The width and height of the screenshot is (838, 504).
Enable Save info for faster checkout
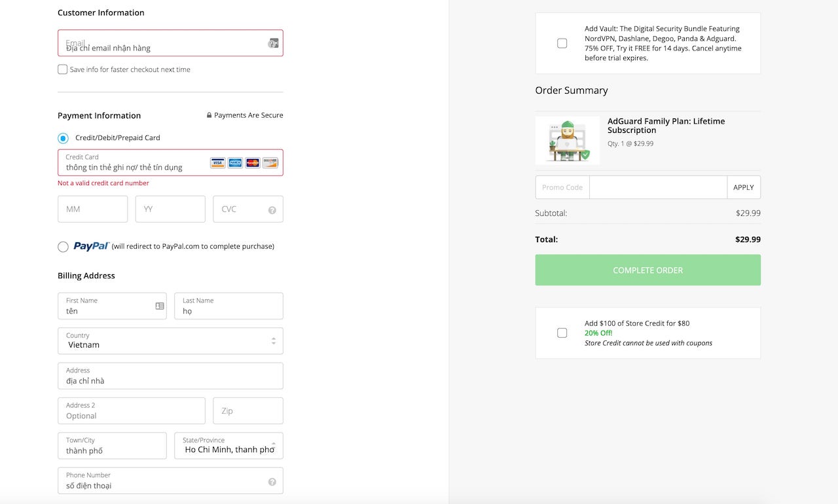63,69
